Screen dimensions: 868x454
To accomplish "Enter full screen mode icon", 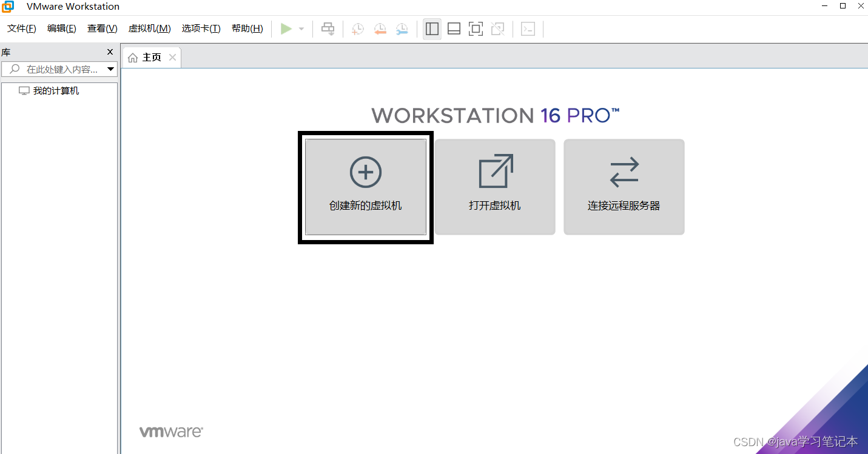I will pos(476,28).
